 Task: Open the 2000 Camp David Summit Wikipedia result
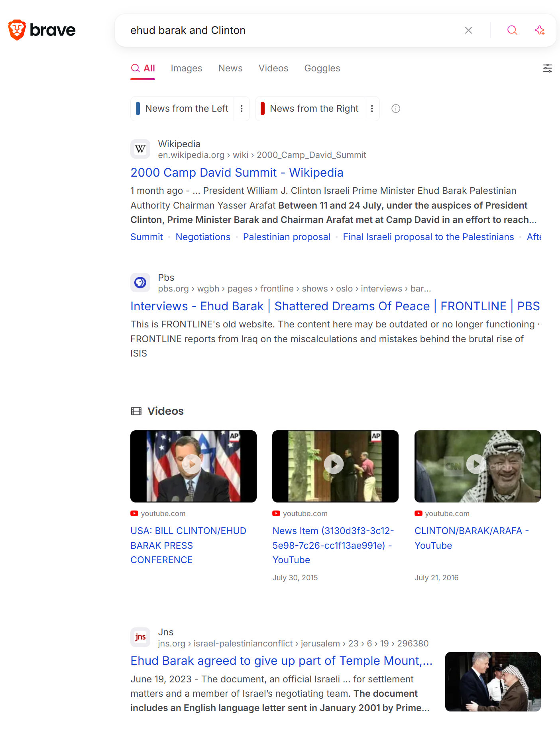(x=237, y=173)
